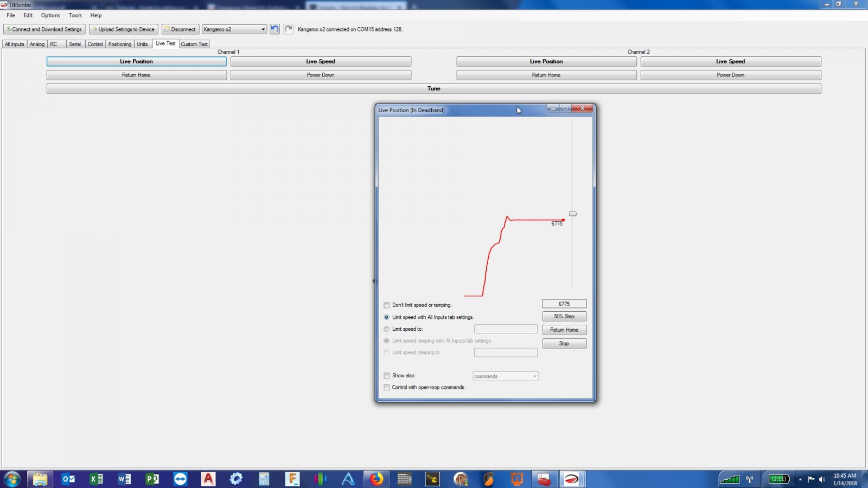
Task: Select the "Limit speed to:" radio button
Action: [387, 329]
